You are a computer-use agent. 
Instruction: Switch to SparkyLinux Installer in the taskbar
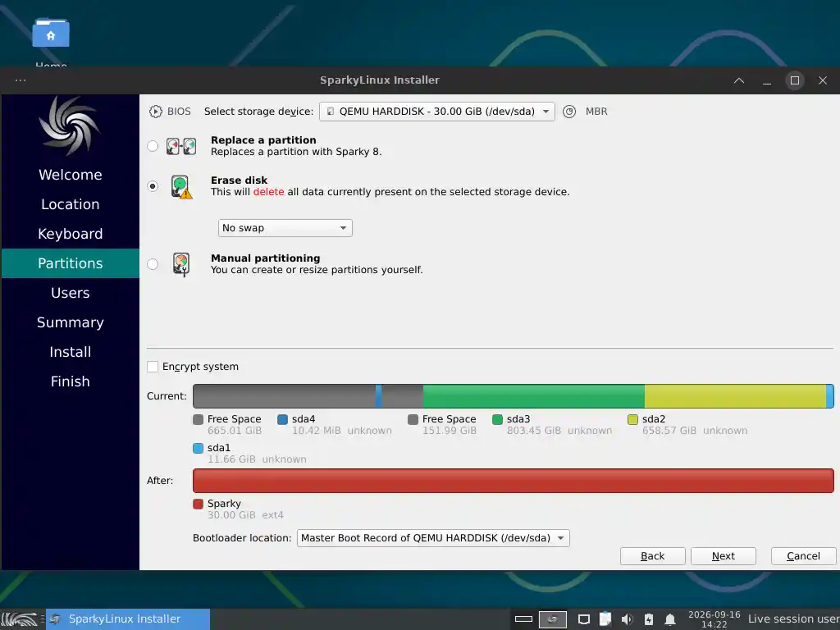(128, 619)
